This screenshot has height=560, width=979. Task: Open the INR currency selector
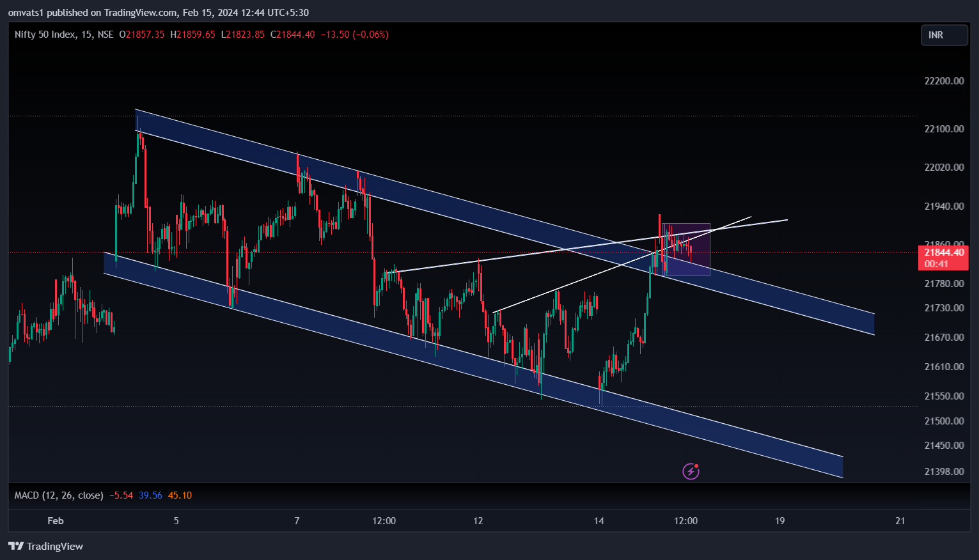[x=944, y=35]
